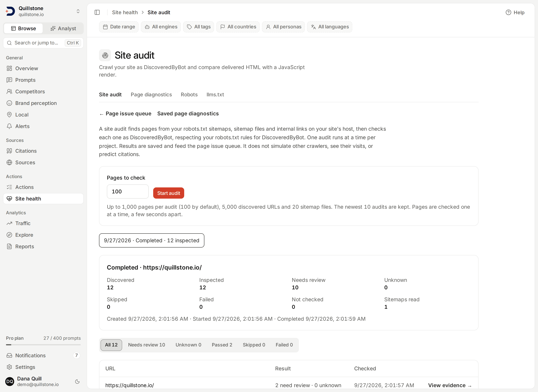Toggle dark mode moon icon

[77, 382]
